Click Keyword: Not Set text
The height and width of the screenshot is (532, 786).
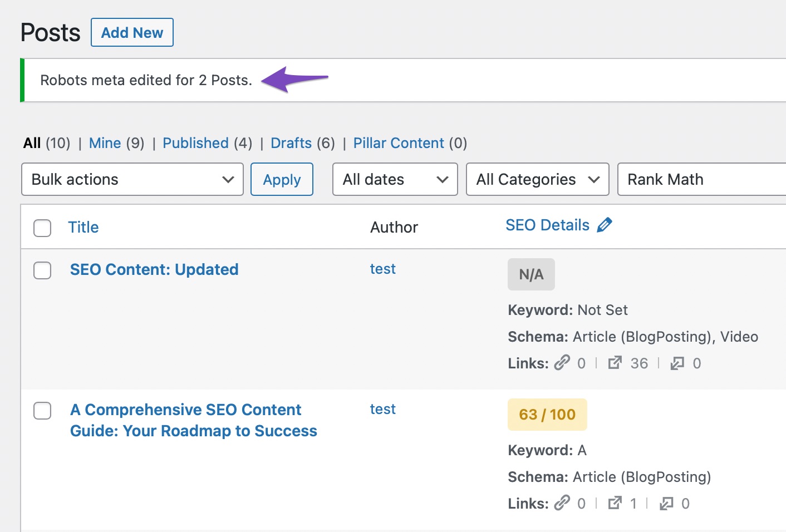(568, 310)
